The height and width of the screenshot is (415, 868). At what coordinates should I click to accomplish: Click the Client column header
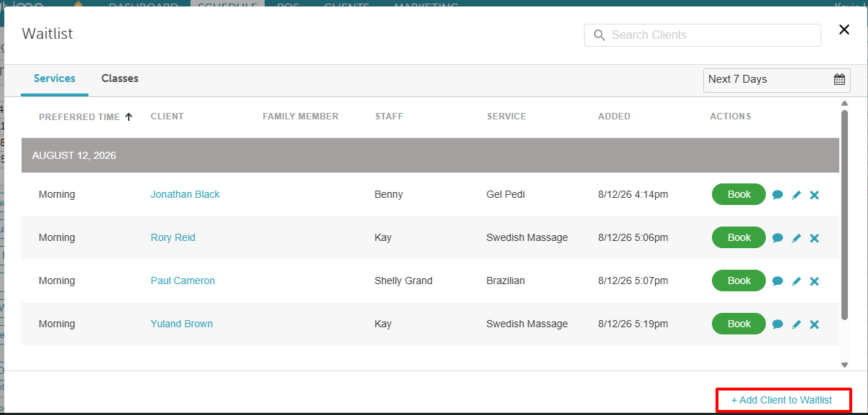point(167,117)
